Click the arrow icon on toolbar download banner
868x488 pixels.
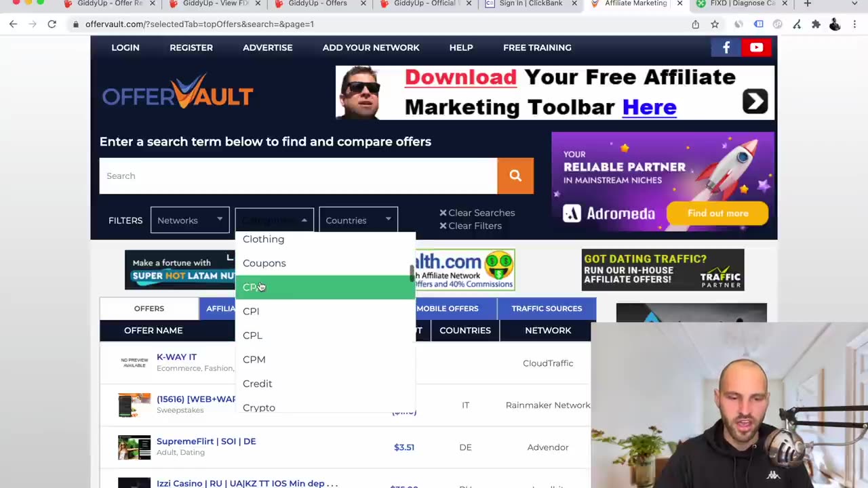755,101
